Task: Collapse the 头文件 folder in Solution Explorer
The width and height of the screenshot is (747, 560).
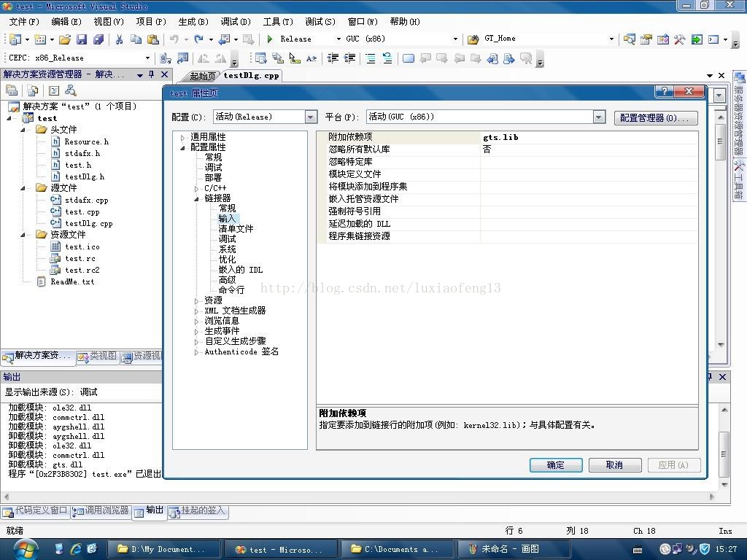Action: [x=23, y=130]
